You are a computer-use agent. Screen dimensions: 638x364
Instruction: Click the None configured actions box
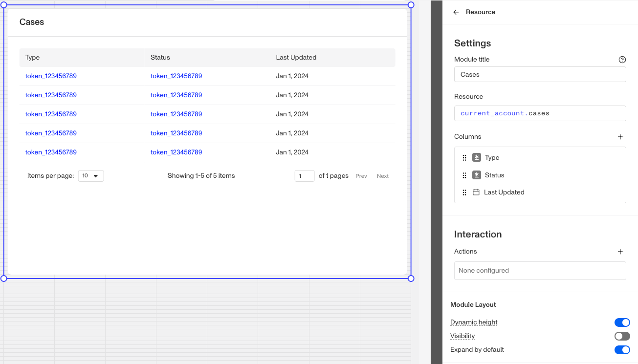point(540,271)
